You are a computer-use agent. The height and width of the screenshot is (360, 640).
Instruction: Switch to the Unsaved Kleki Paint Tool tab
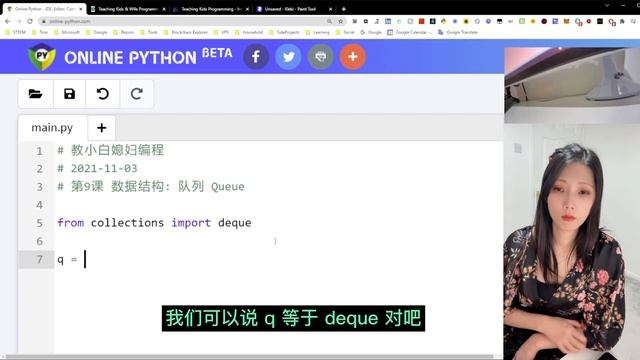(x=294, y=9)
